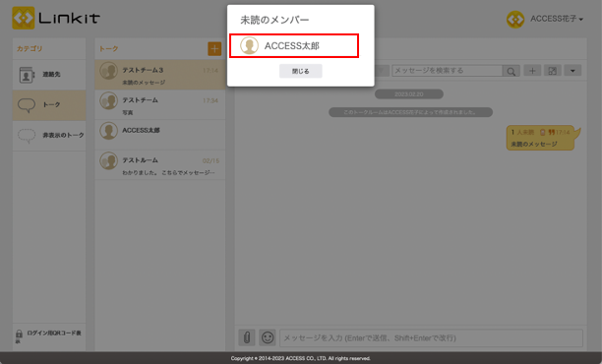Click the add member plus icon in the talk header
The width and height of the screenshot is (602, 364).
[x=532, y=71]
